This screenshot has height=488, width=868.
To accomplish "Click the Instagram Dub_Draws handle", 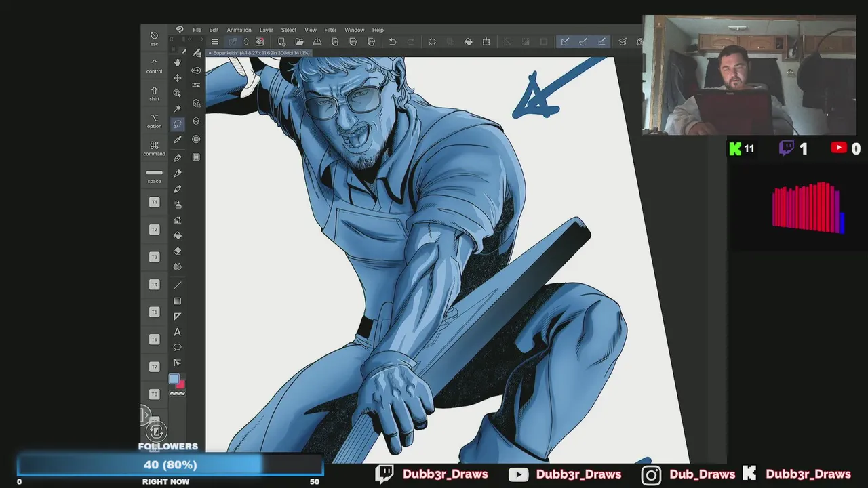I will [702, 474].
